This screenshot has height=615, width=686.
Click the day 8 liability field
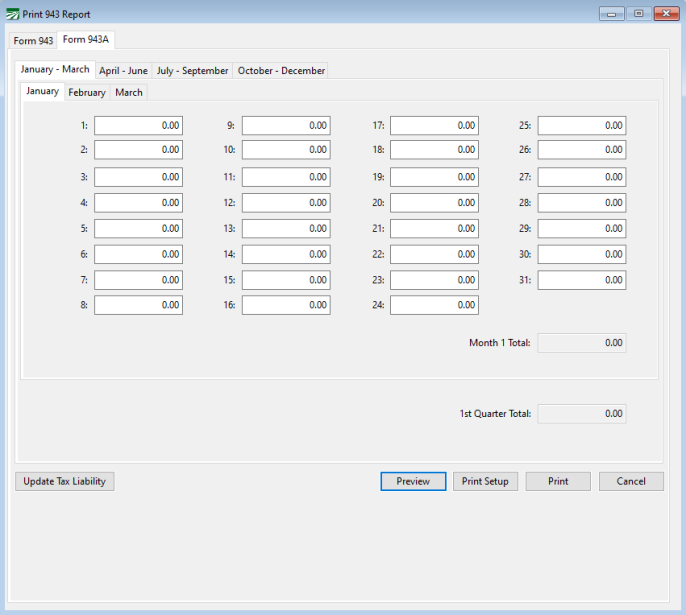coord(138,305)
